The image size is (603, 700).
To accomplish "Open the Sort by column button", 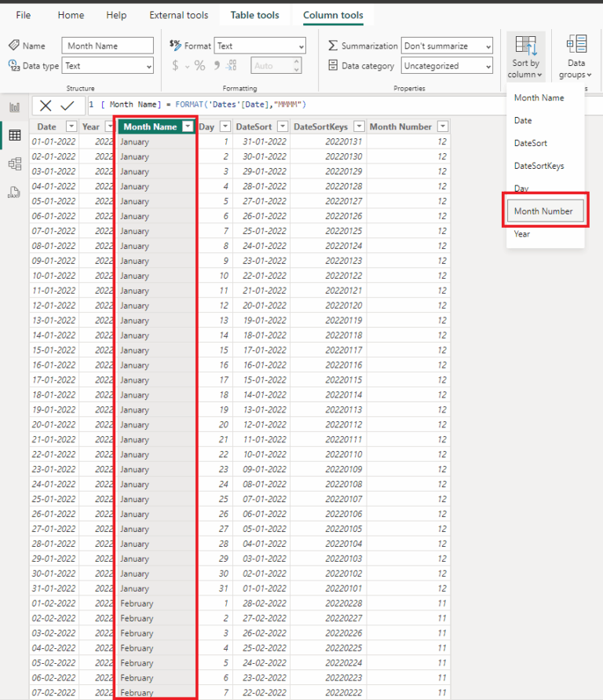I will [x=525, y=57].
